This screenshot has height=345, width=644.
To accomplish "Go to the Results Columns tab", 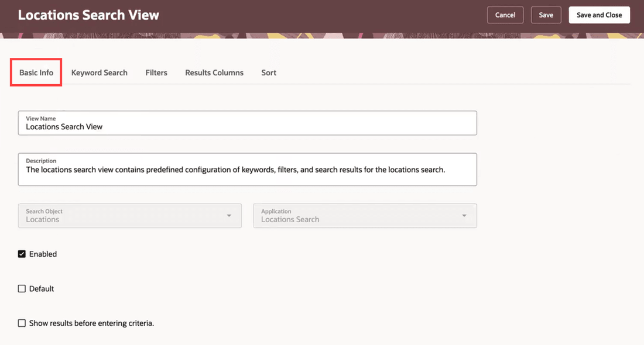I will [x=214, y=73].
